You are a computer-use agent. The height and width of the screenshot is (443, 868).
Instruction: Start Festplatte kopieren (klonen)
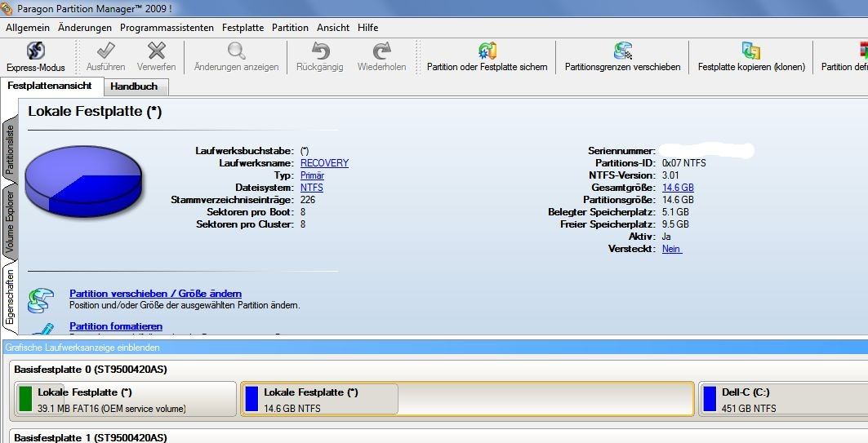click(x=751, y=57)
